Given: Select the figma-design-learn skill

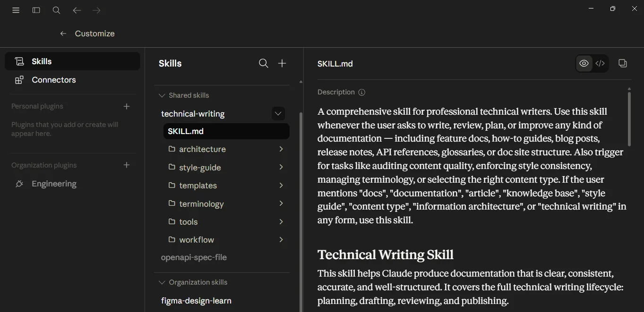Looking at the screenshot, I should pyautogui.click(x=196, y=301).
